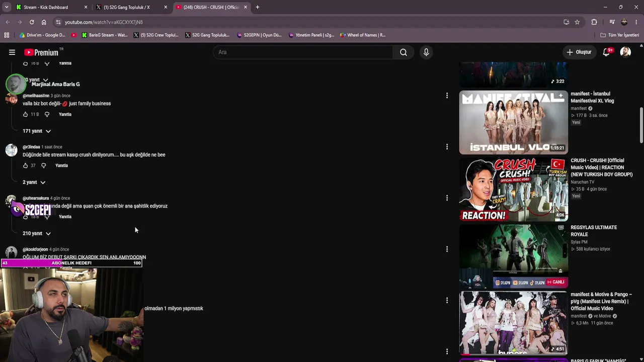
Task: Reload the YouTube page
Action: (32, 22)
